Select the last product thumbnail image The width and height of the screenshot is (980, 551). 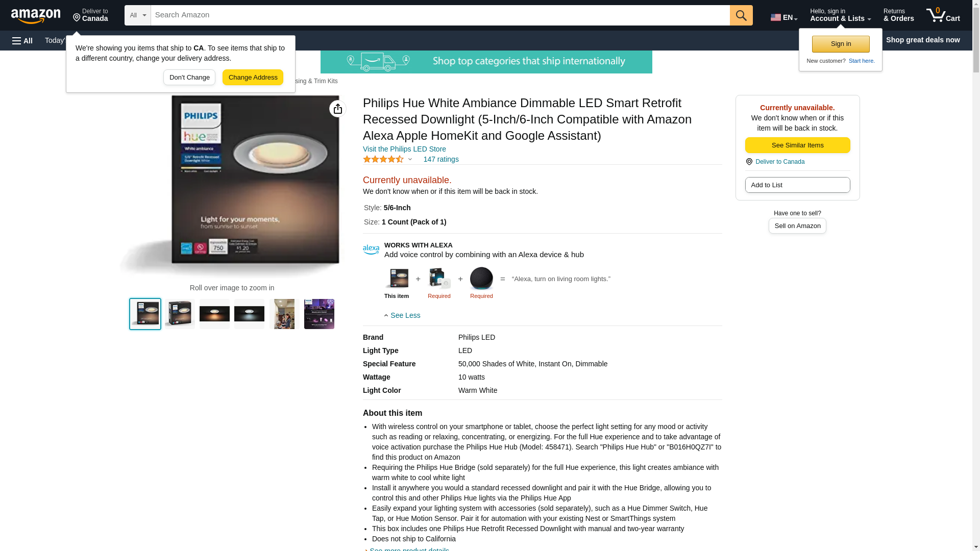point(319,314)
